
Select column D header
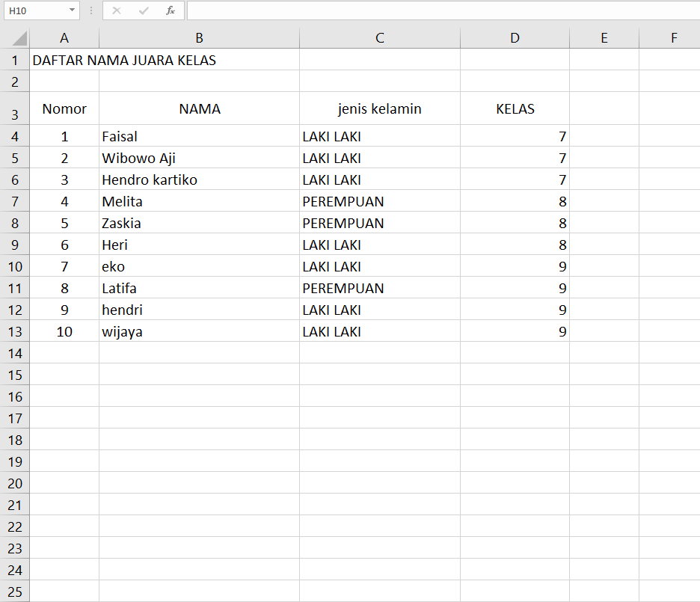pos(515,38)
